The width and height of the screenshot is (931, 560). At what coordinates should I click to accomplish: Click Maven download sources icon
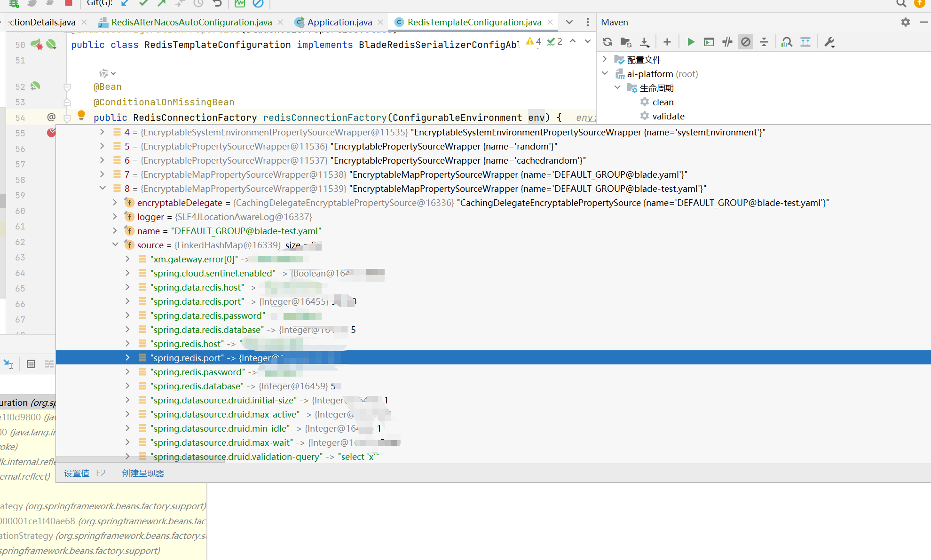645,42
